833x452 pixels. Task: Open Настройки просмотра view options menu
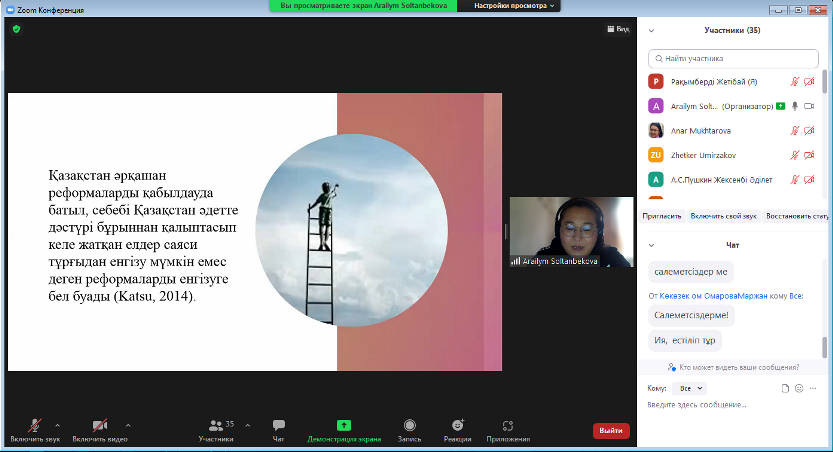pyautogui.click(x=513, y=6)
